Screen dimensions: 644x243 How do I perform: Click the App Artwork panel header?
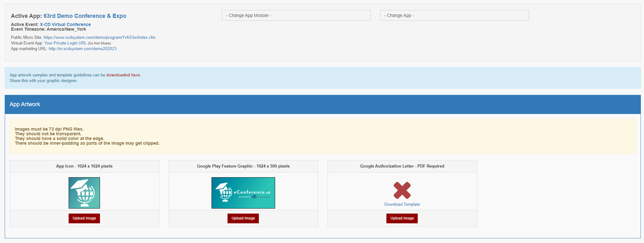pos(323,104)
